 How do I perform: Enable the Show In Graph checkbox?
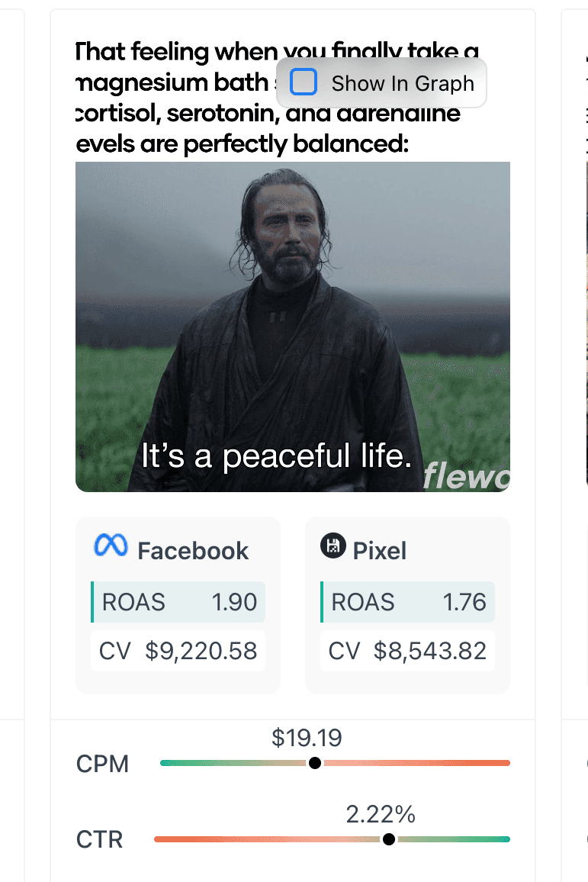pyautogui.click(x=304, y=82)
